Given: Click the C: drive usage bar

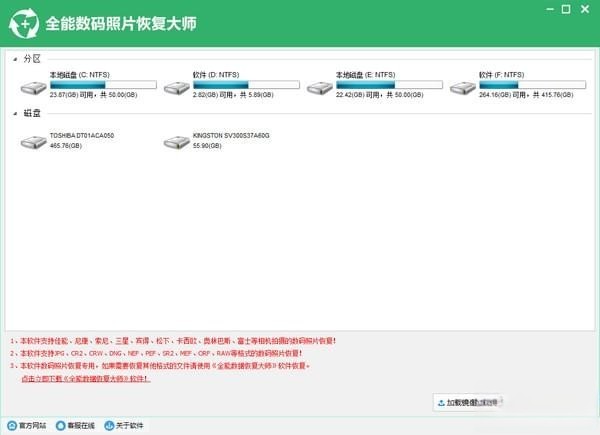Looking at the screenshot, I should 103,85.
